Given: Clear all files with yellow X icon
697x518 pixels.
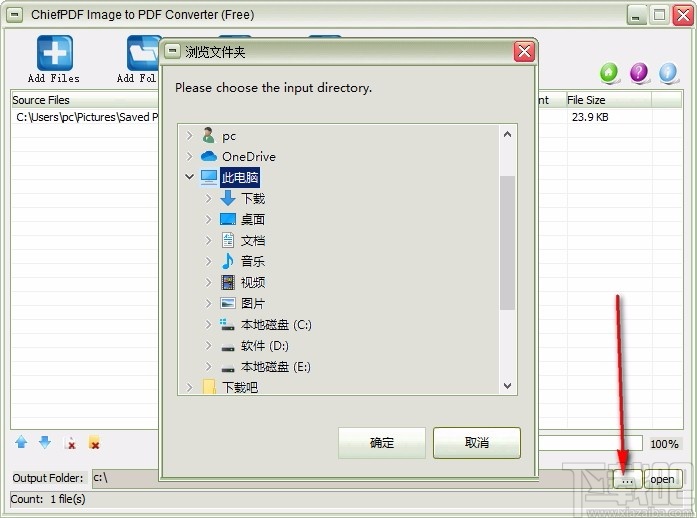Looking at the screenshot, I should pyautogui.click(x=94, y=443).
